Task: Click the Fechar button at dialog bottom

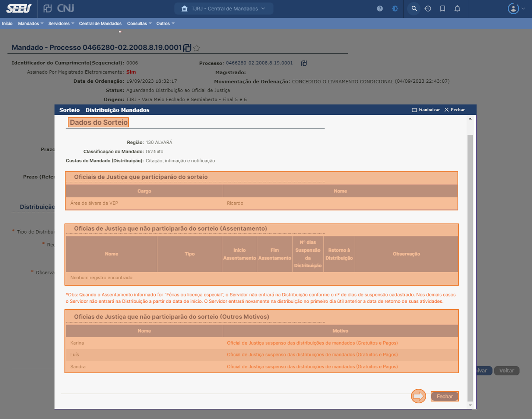Action: click(x=444, y=396)
